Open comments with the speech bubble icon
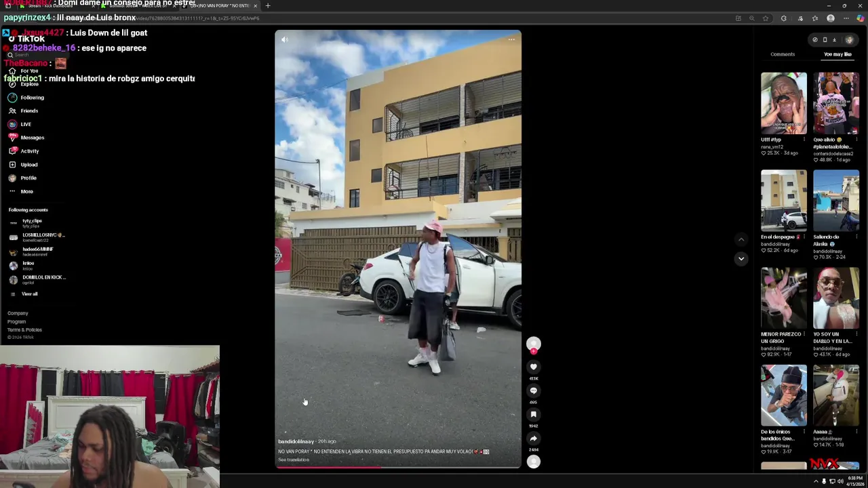 click(x=534, y=390)
